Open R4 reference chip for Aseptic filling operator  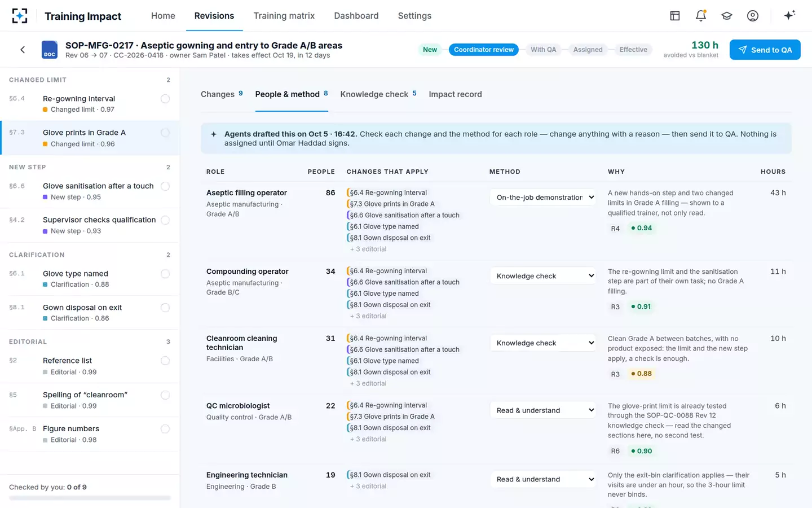[615, 229]
